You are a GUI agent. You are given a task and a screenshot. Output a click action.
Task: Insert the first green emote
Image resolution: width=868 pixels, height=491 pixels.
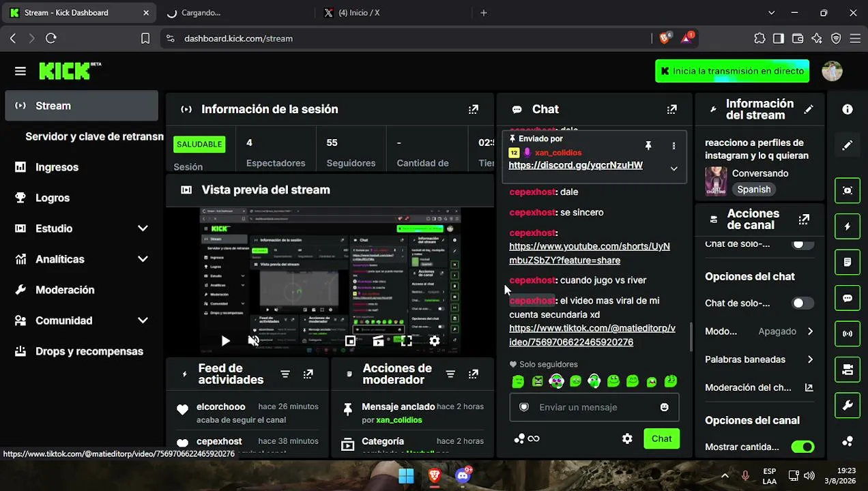(x=518, y=382)
